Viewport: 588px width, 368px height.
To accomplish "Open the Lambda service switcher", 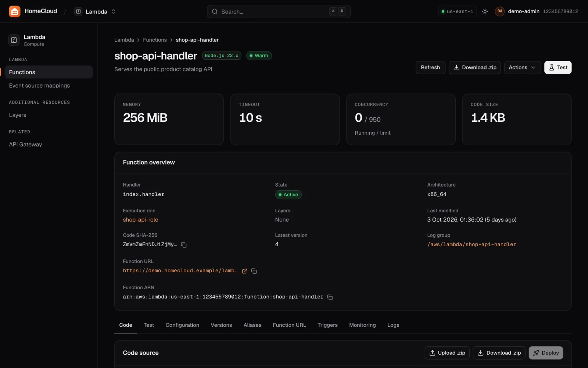I will click(x=96, y=11).
